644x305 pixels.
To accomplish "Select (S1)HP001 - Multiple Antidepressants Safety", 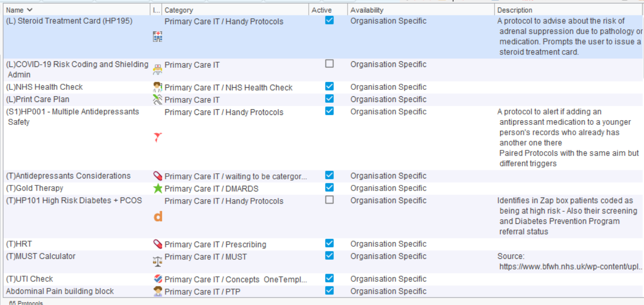I will click(x=73, y=117).
